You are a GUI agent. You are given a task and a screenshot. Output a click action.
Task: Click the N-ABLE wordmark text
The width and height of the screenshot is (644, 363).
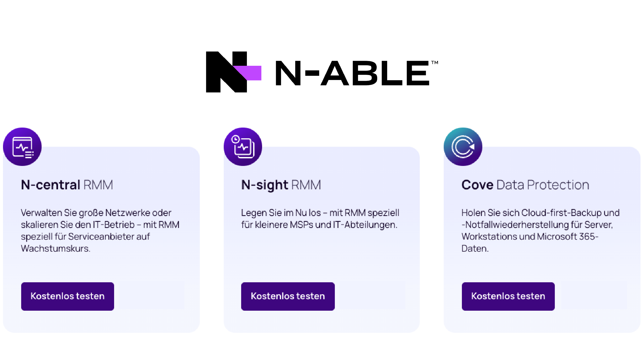(x=352, y=73)
